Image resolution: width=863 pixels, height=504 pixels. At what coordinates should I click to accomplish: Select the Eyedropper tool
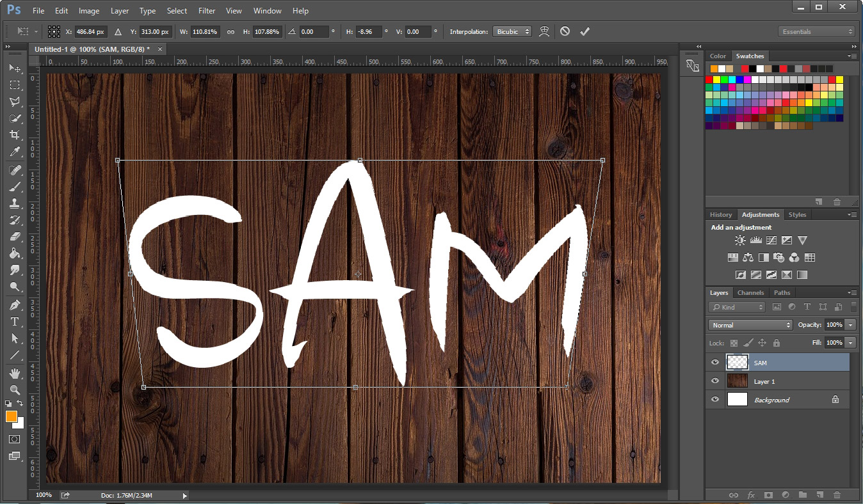click(x=14, y=151)
